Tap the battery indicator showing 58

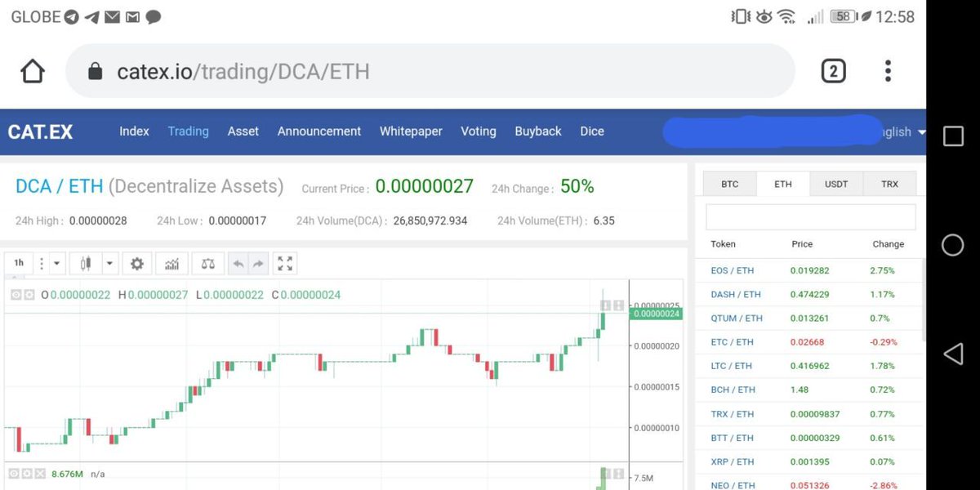pyautogui.click(x=844, y=16)
